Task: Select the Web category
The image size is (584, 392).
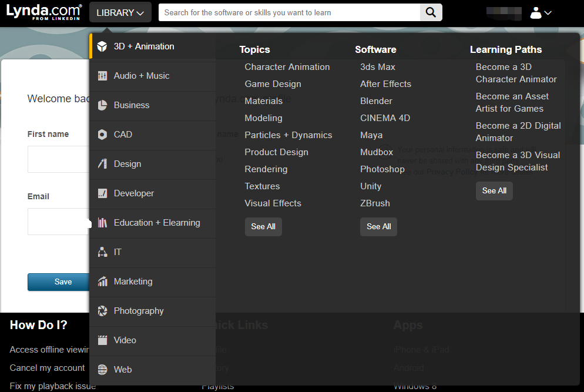Action: (153, 370)
